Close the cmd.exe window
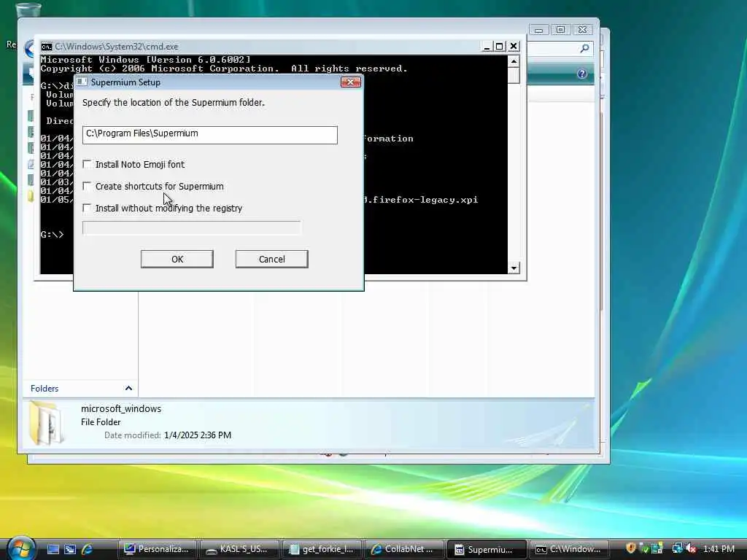The width and height of the screenshot is (747, 560). point(514,46)
